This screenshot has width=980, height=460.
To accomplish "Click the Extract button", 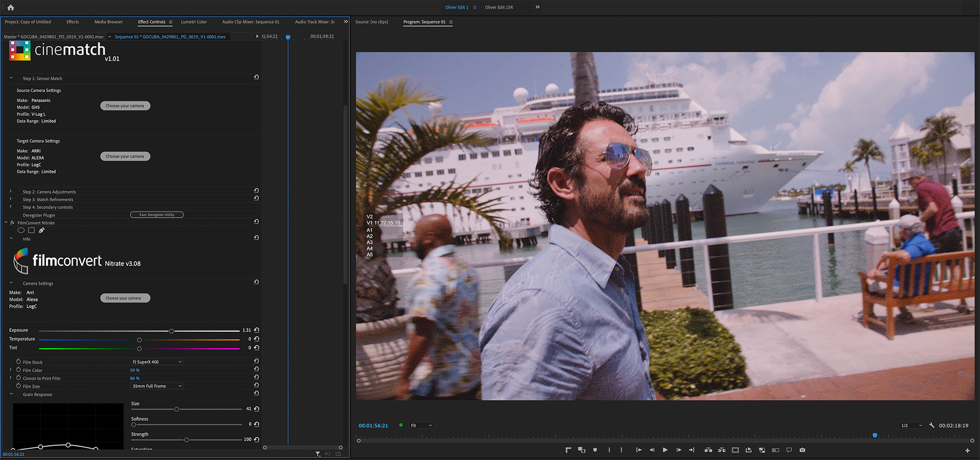I will (x=722, y=450).
